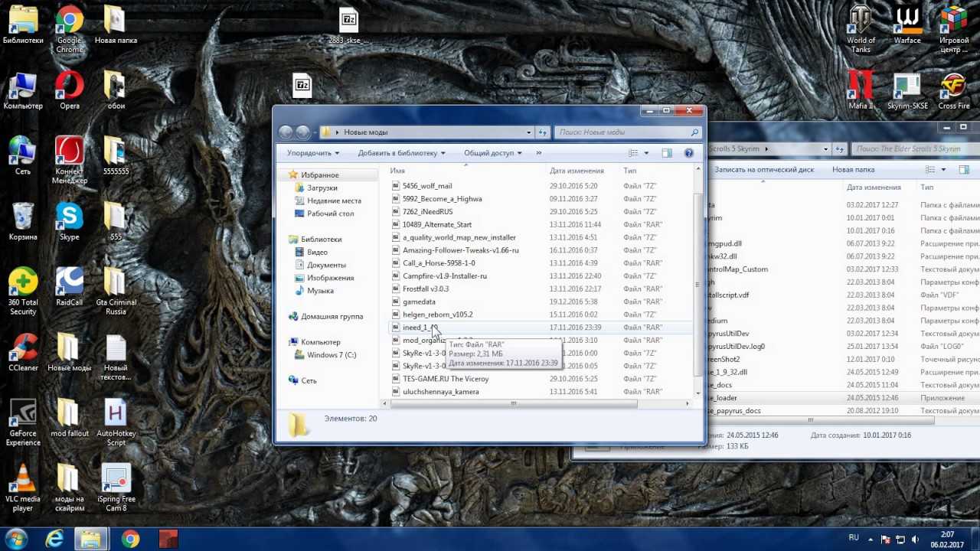
Task: Launch iSpring Free Cam 8
Action: point(116,488)
